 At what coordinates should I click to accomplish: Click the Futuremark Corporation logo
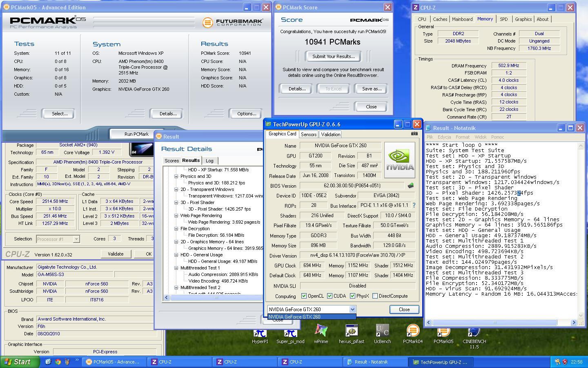coord(232,22)
